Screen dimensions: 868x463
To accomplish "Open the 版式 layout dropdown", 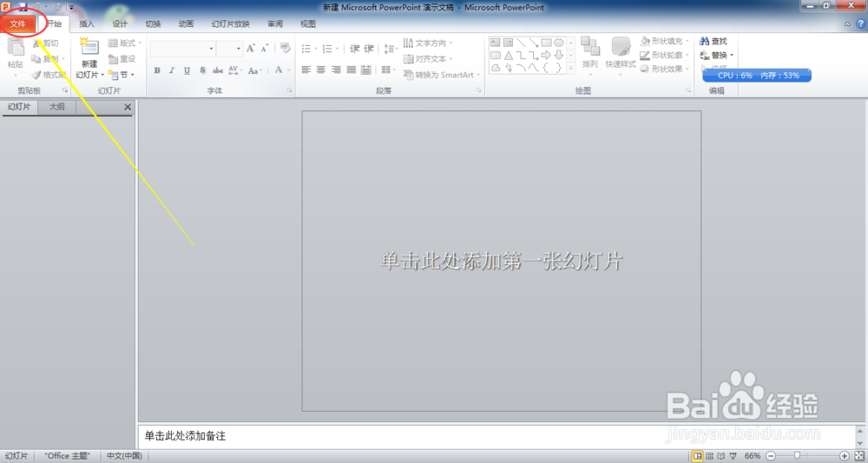I will point(125,43).
